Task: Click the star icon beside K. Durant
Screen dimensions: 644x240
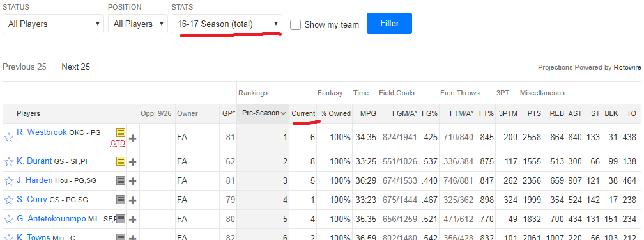Action: pyautogui.click(x=9, y=162)
